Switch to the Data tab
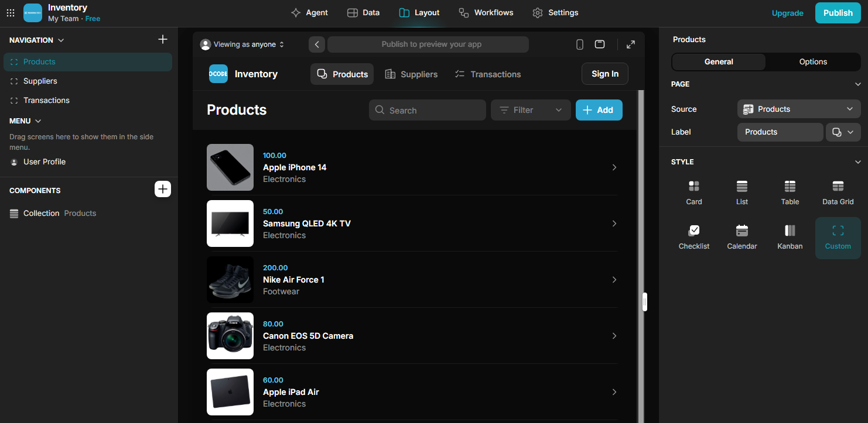 pyautogui.click(x=363, y=13)
